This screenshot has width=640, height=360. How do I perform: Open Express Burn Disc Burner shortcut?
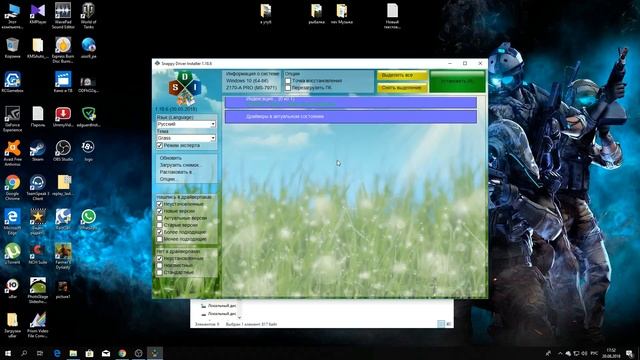[x=63, y=50]
